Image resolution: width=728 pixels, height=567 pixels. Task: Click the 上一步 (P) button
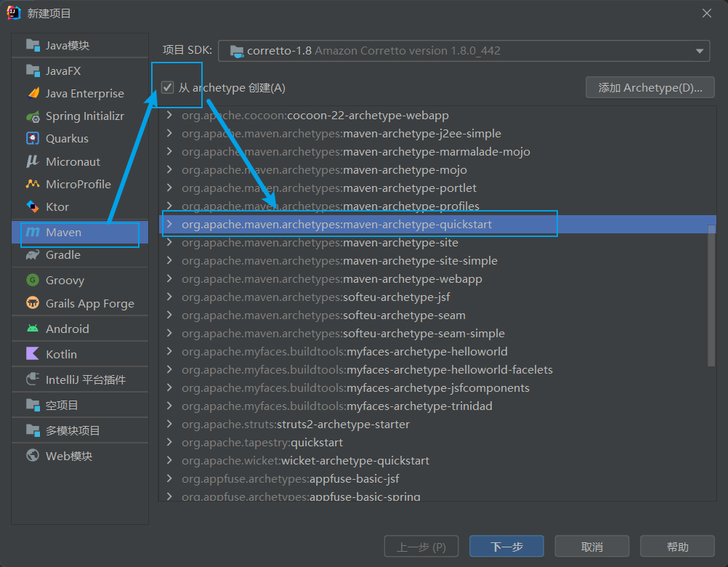421,546
